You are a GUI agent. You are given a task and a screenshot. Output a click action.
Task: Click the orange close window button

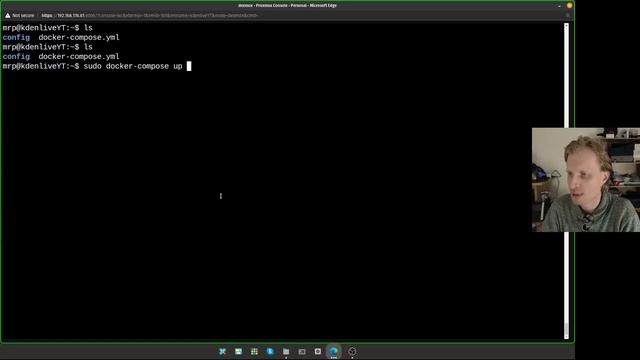pos(569,6)
